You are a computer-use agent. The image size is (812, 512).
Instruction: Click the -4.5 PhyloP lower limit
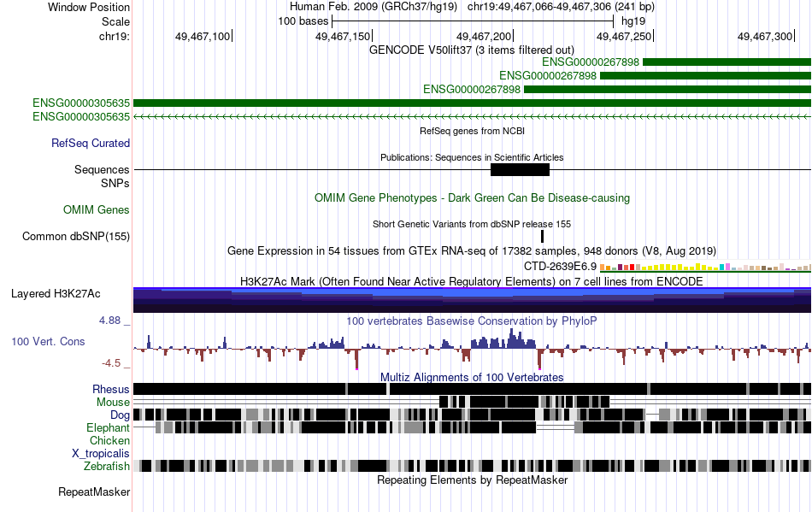point(111,363)
